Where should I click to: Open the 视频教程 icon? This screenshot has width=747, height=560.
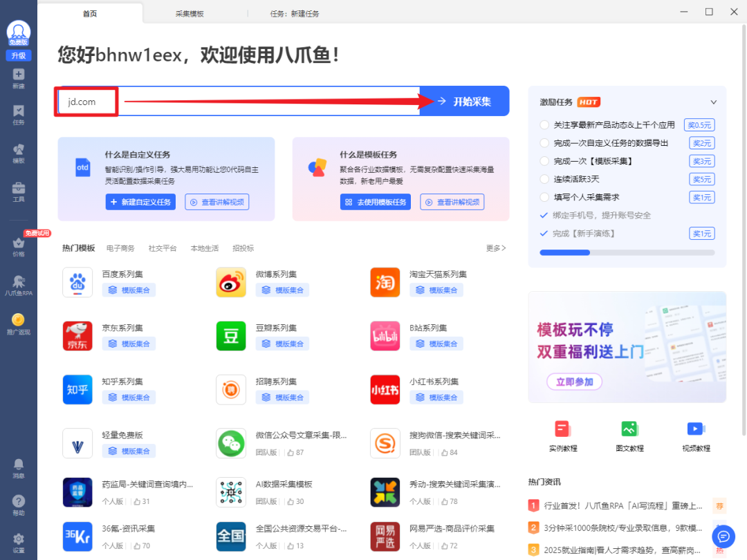pos(695,429)
